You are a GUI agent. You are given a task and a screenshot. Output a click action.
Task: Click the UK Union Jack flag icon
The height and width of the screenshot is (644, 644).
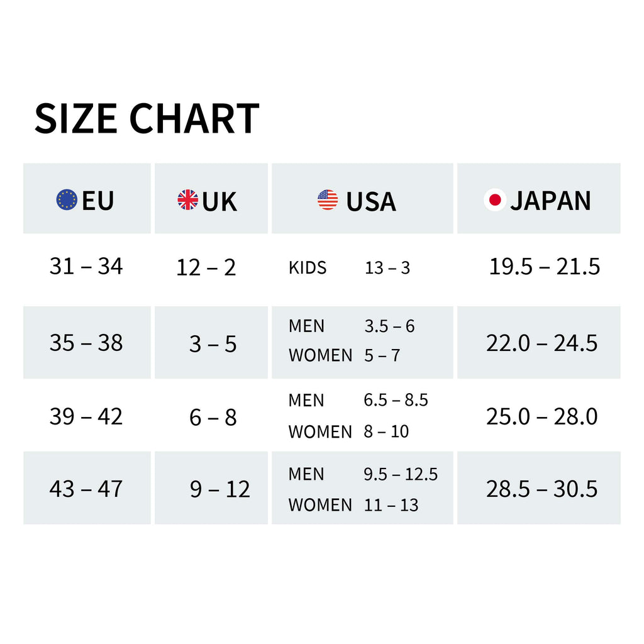pos(187,199)
